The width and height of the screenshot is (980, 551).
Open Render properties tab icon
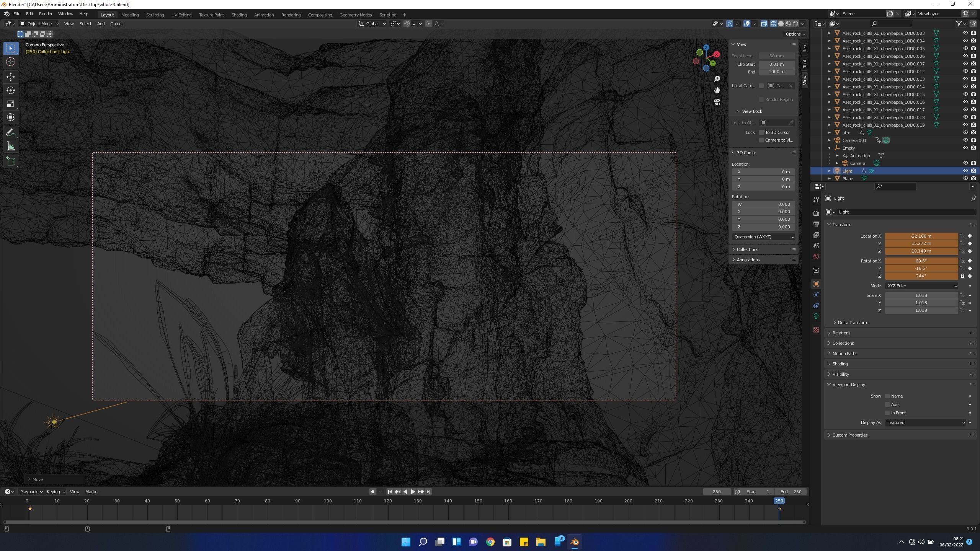pos(816,213)
